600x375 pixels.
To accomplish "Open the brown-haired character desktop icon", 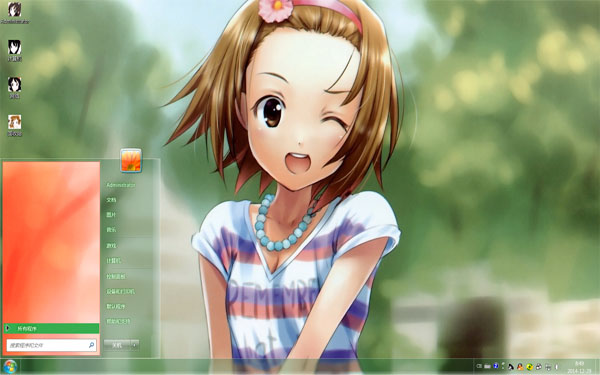I will [15, 125].
